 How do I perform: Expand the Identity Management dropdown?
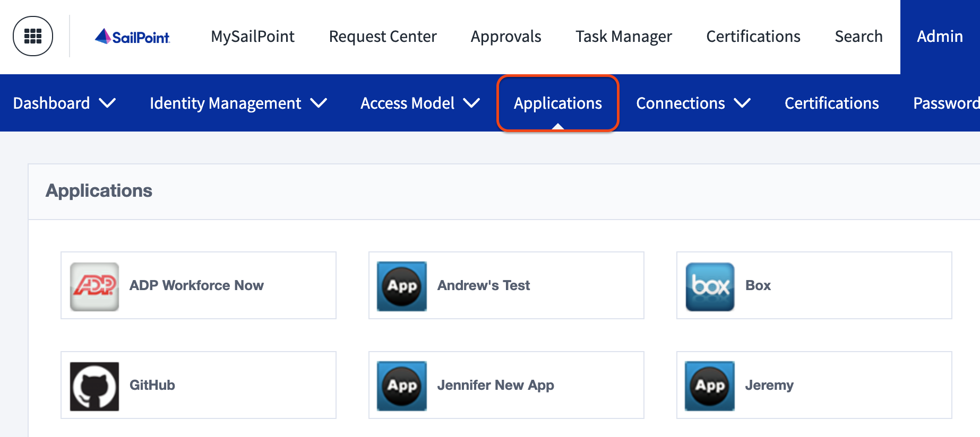(238, 103)
